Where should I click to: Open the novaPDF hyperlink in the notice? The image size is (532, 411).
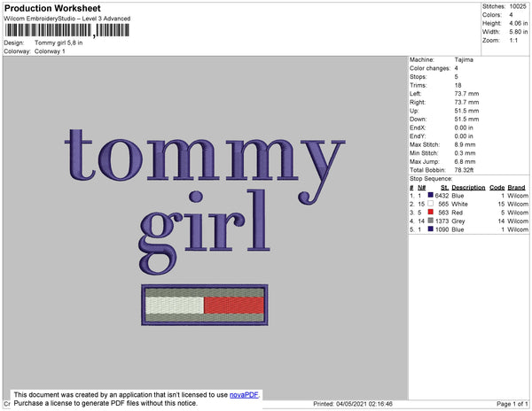coord(244,395)
